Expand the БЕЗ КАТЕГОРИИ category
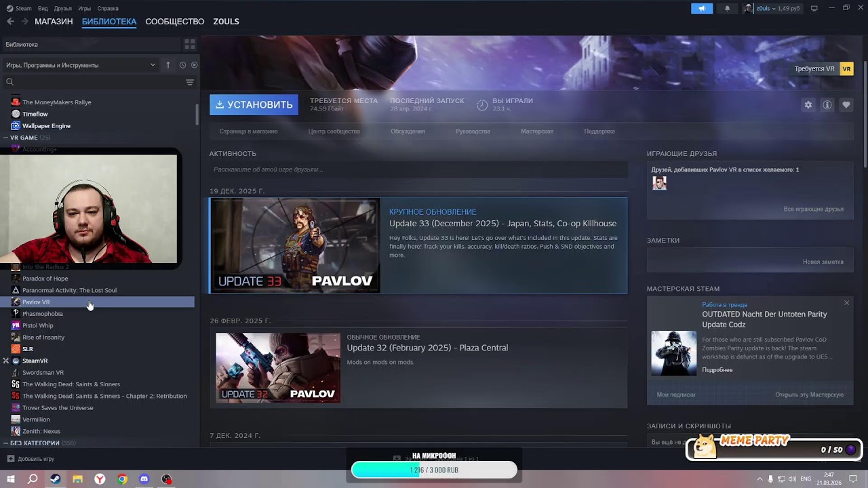 coord(6,443)
